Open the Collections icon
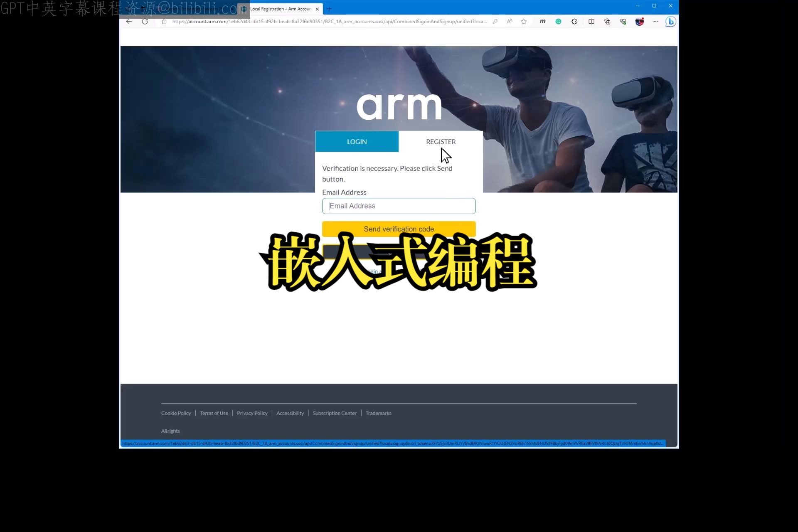The width and height of the screenshot is (798, 532). coord(607,22)
